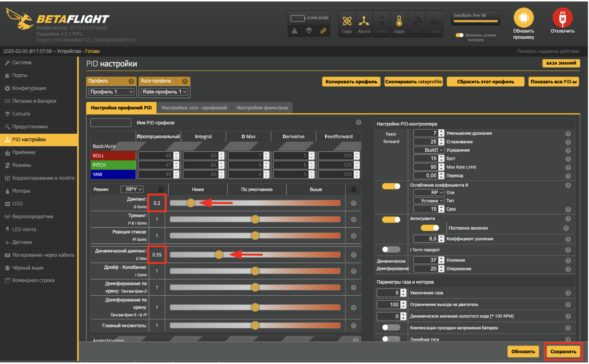589x364 pixels.
Task: Switch to Настройки фильтров tab
Action: click(262, 108)
